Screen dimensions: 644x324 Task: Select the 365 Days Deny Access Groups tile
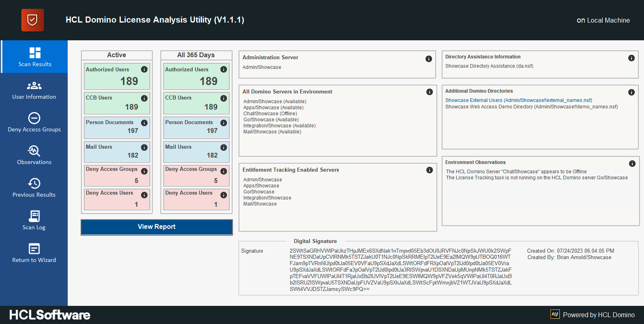[196, 175]
